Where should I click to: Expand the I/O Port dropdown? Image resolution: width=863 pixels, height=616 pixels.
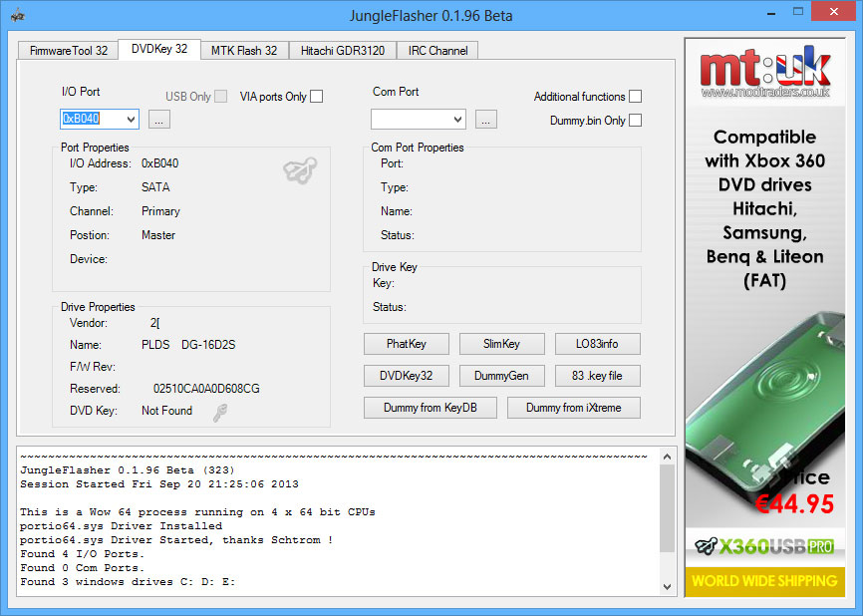click(131, 119)
